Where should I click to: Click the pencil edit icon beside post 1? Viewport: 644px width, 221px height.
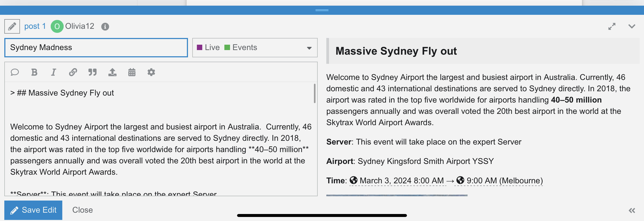coord(12,26)
